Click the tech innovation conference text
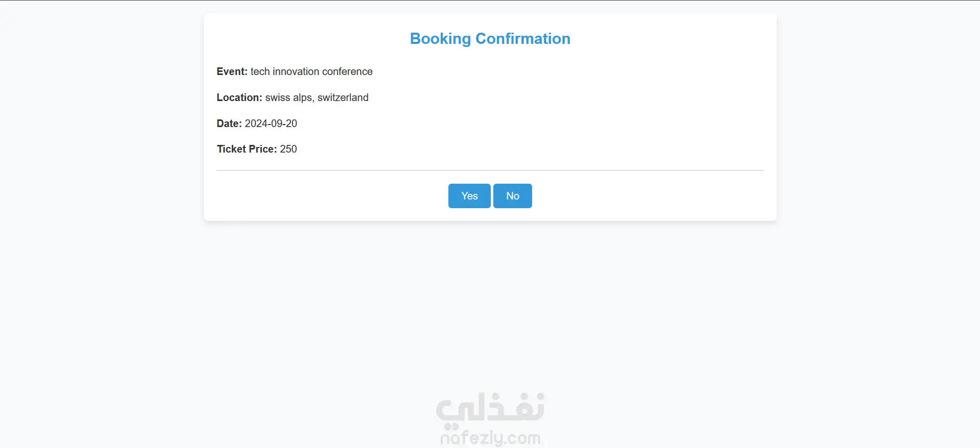Image resolution: width=980 pixels, height=448 pixels. point(312,71)
